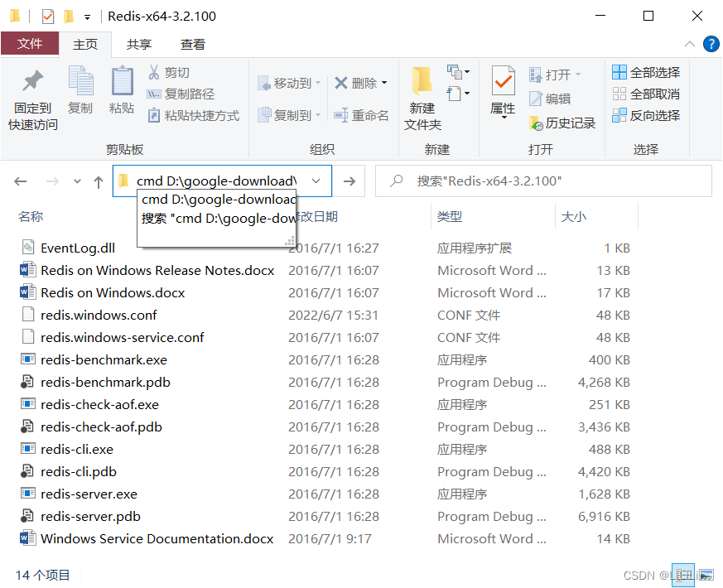
Task: Click the redis-cli.pdb file icon
Action: pos(27,471)
